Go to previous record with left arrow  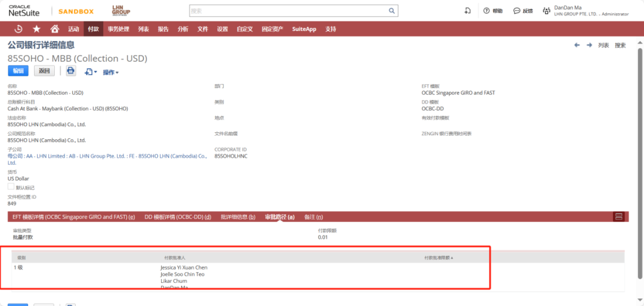click(x=577, y=45)
